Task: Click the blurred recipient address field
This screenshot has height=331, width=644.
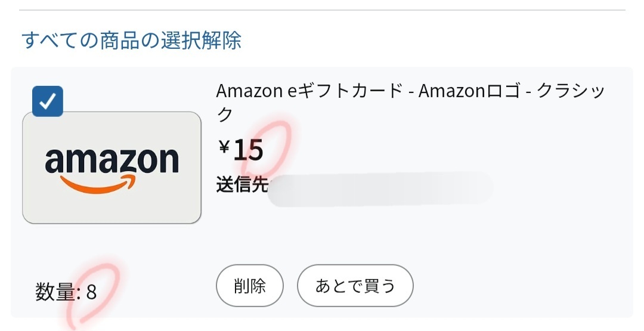Action: click(x=380, y=189)
